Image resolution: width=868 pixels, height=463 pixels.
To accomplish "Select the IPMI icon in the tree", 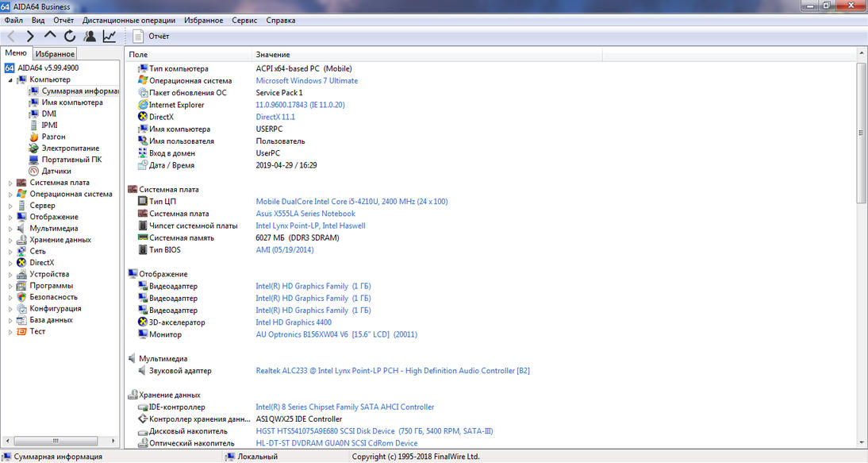I will click(x=34, y=125).
